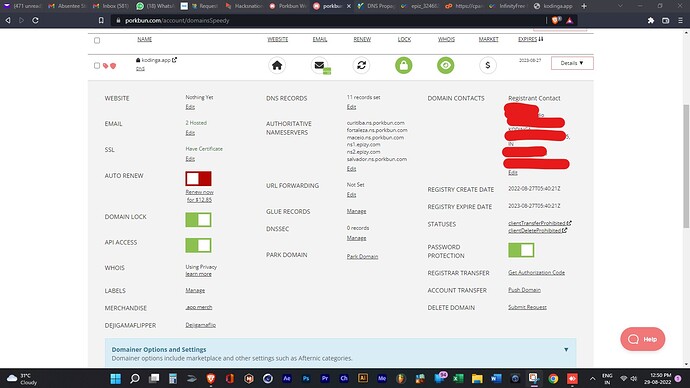Click Submit Request for Delete Domain
Image resolution: width=690 pixels, height=388 pixels.
coord(527,307)
